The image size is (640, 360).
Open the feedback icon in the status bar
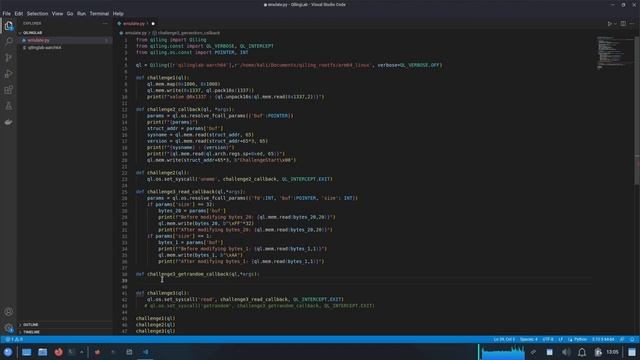pyautogui.click(x=622, y=340)
